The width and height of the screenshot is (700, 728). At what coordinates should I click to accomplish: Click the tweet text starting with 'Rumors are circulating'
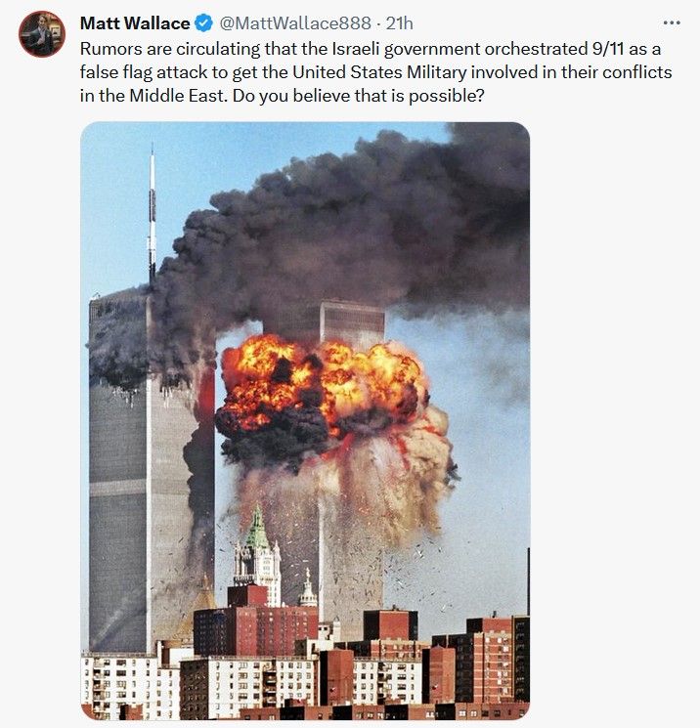375,72
